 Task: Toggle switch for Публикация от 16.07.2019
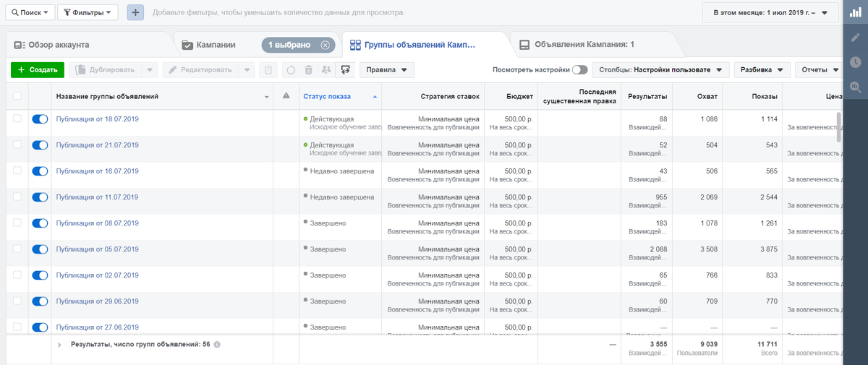pos(40,171)
